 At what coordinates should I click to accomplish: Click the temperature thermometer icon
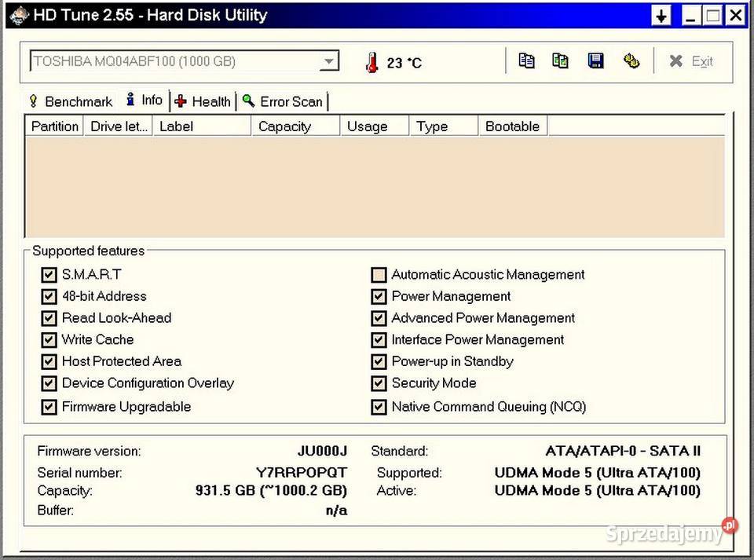372,62
